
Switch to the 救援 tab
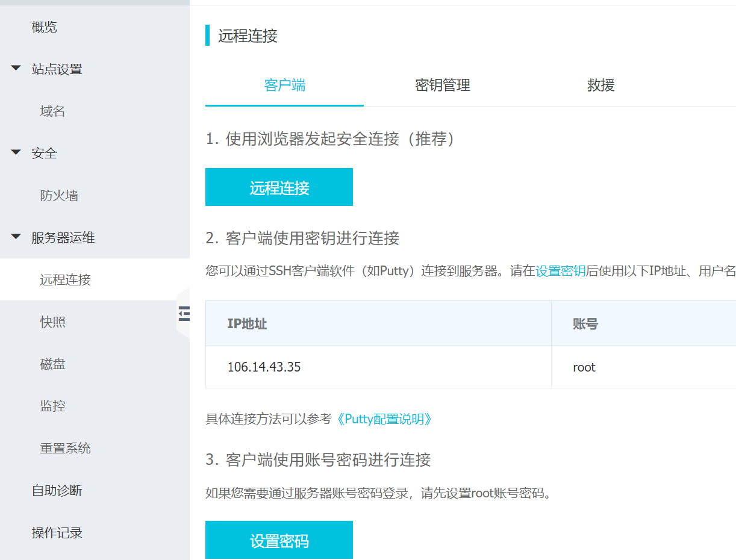pos(600,86)
